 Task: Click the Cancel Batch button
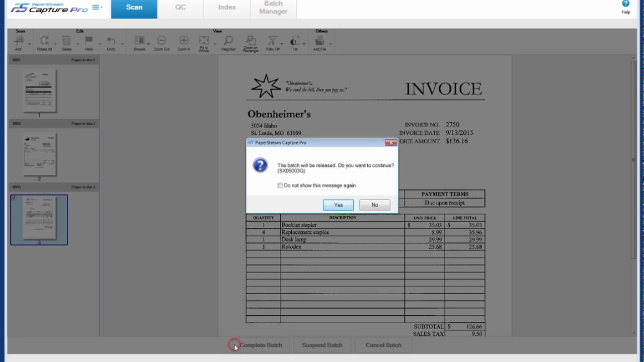(383, 345)
